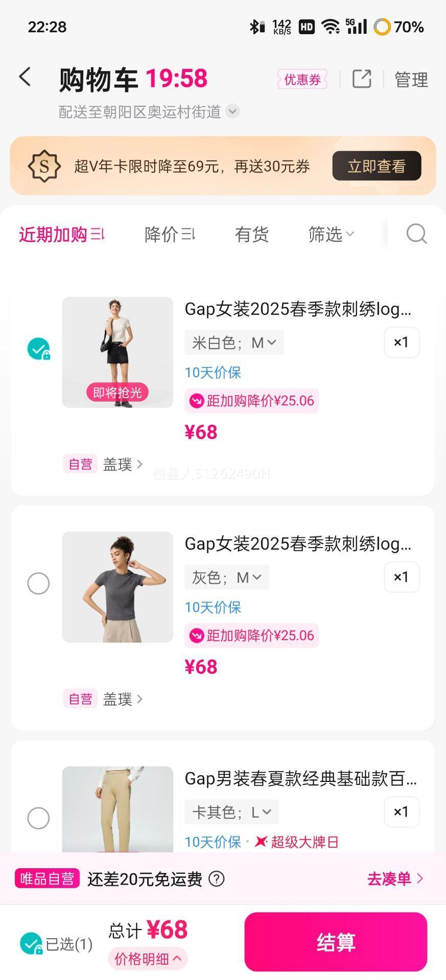
Task: Switch to the 降价 tab
Action: tap(170, 234)
